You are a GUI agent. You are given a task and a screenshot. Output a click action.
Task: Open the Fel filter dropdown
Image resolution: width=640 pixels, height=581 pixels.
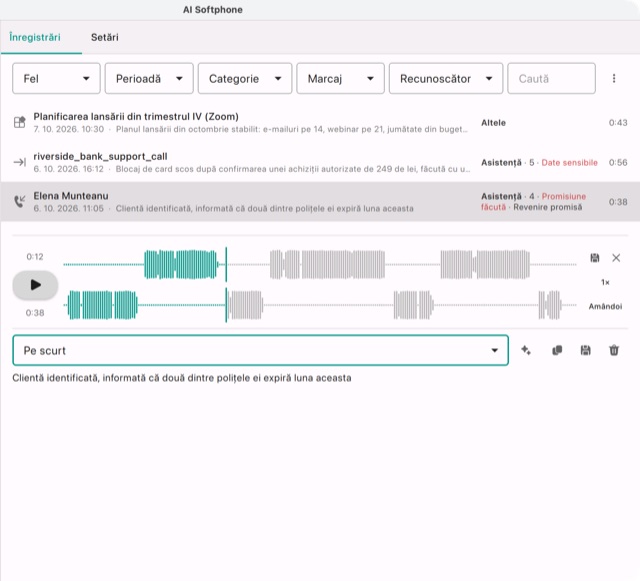[x=56, y=78]
